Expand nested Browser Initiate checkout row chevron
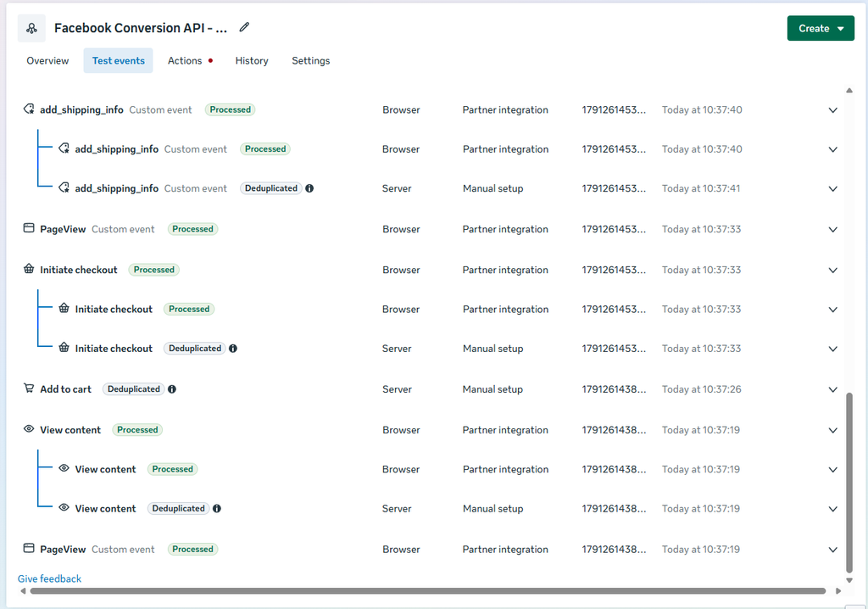 (x=833, y=310)
